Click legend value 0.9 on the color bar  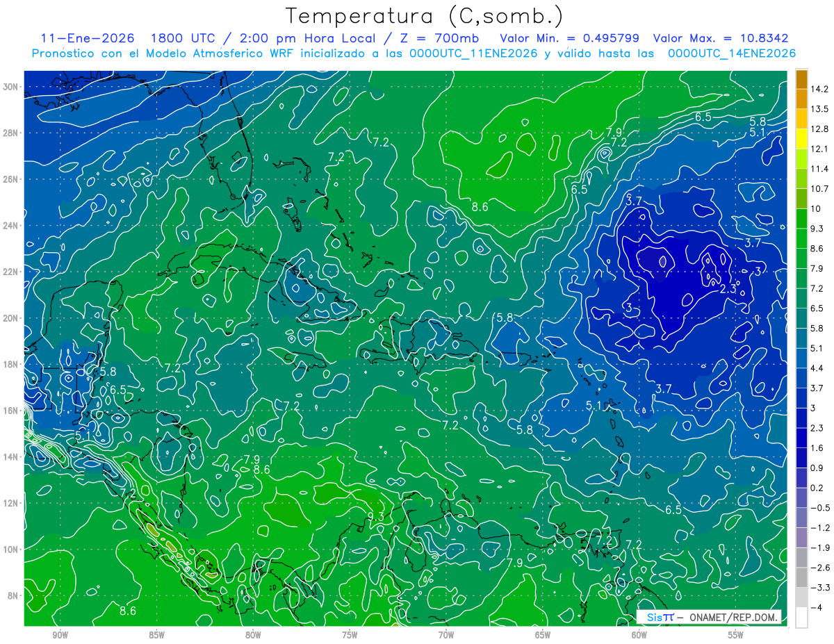(x=818, y=468)
